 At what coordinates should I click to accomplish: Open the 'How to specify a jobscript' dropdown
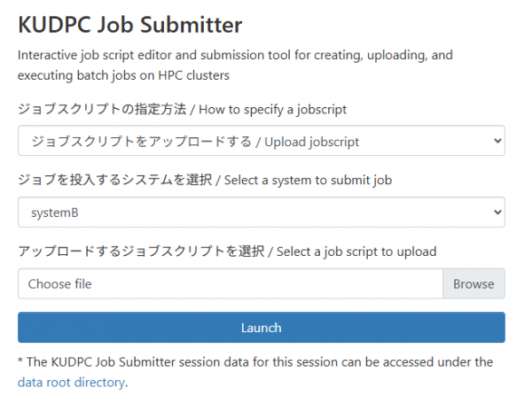click(x=262, y=141)
